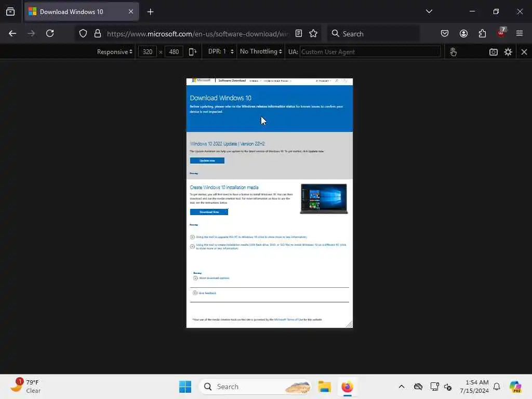This screenshot has height=399, width=532.
Task: Open the Responsive device selector dropdown
Action: [114, 52]
